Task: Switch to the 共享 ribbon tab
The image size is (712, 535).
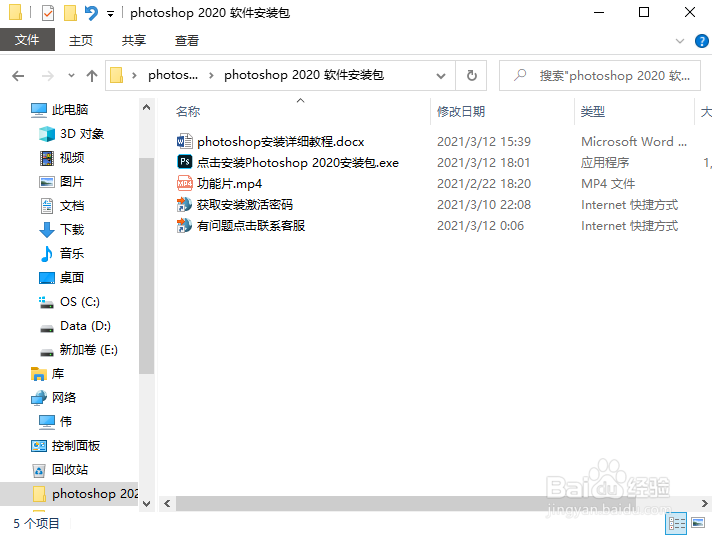Action: [134, 40]
